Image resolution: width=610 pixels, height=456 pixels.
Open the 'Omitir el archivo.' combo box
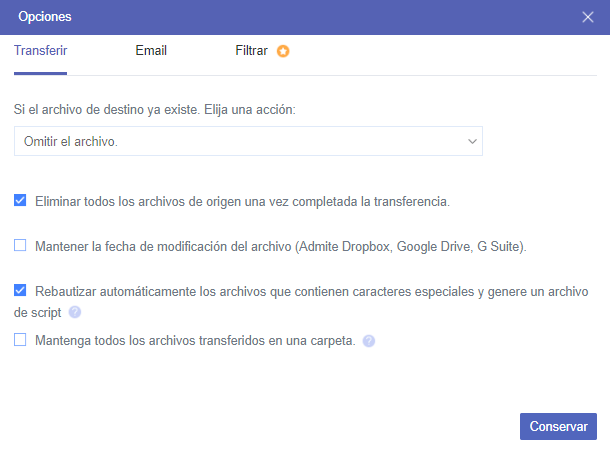point(240,142)
